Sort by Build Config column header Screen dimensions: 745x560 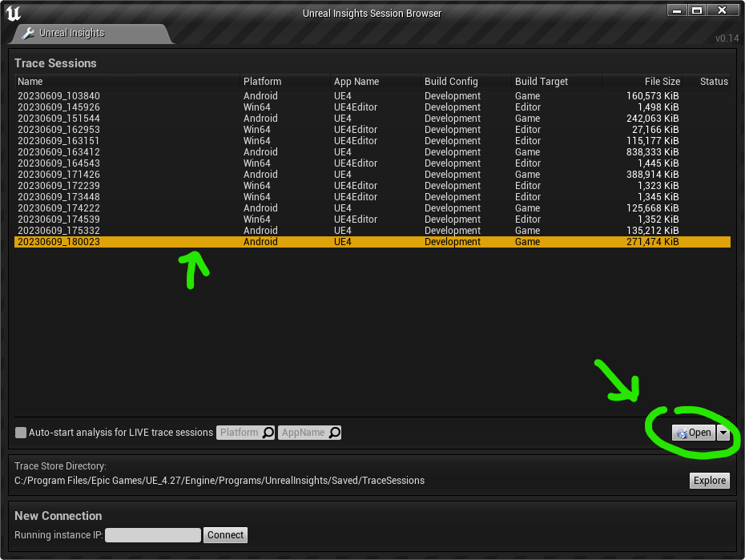coord(466,81)
